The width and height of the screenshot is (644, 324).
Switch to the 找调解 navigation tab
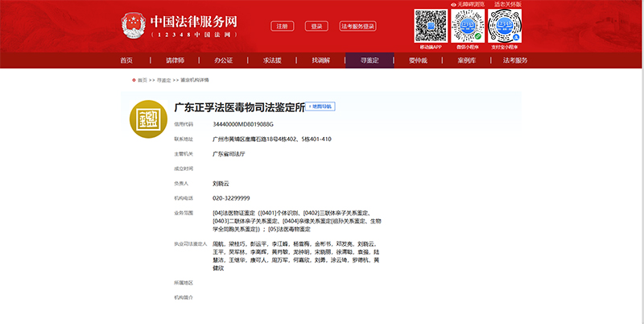pyautogui.click(x=320, y=60)
